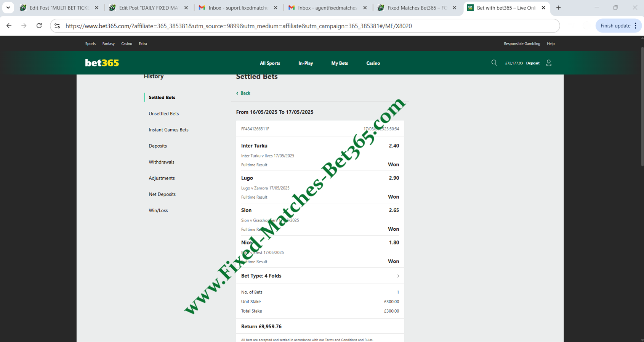Click the Deposit button
The image size is (644, 342).
[533, 63]
